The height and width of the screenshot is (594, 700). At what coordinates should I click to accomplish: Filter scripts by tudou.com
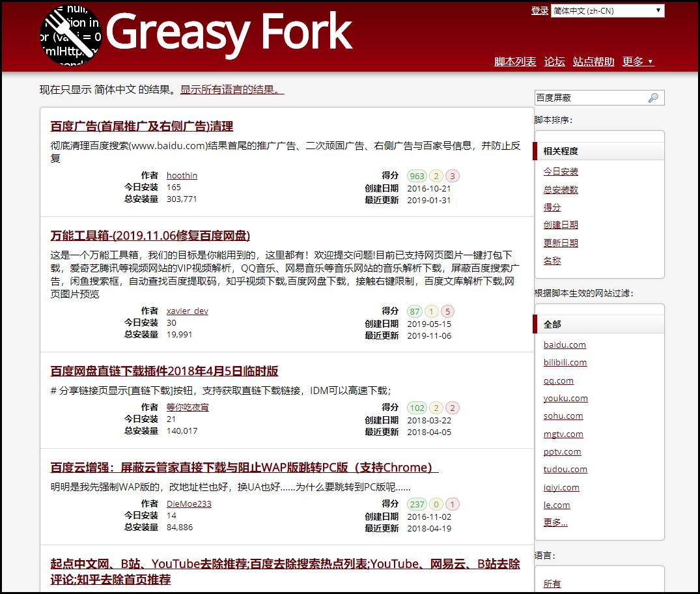565,470
